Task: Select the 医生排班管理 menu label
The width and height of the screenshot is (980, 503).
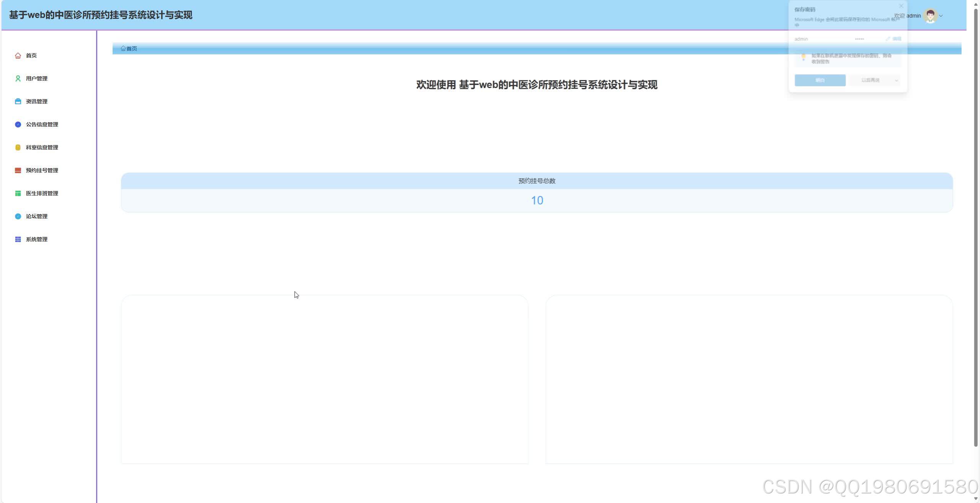Action: [x=42, y=193]
